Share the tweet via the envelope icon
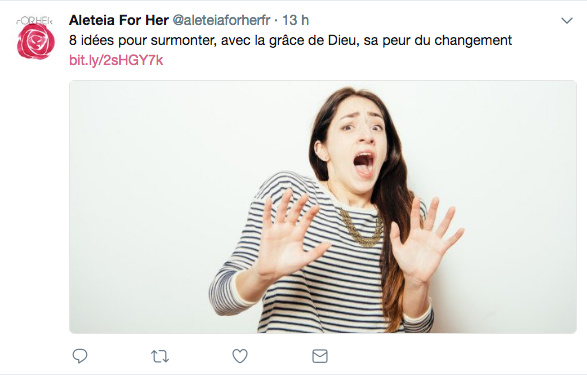 320,356
